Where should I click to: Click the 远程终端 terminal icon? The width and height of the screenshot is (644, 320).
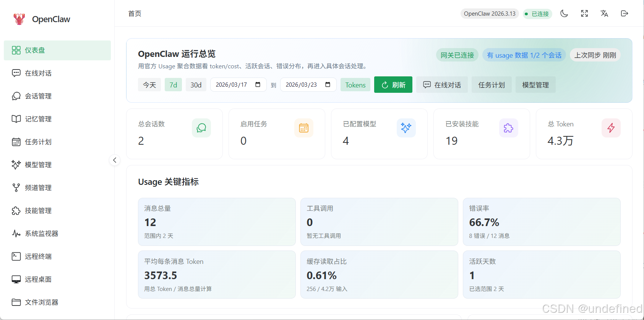click(16, 257)
